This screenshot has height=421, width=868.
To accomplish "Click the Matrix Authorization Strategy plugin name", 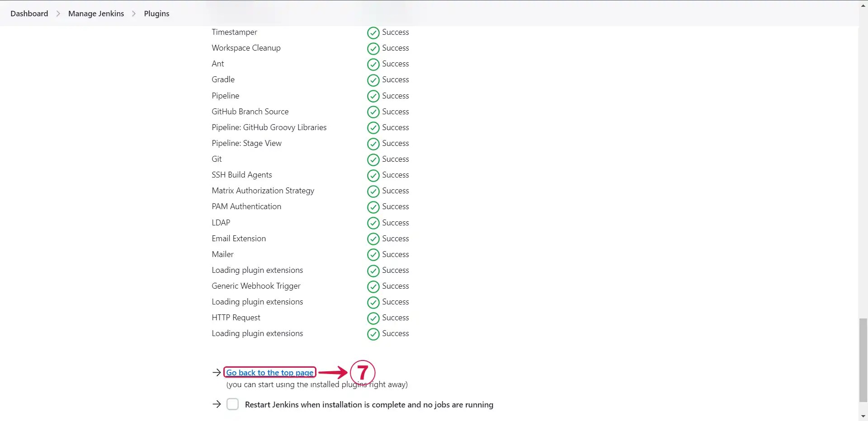I will pos(263,191).
